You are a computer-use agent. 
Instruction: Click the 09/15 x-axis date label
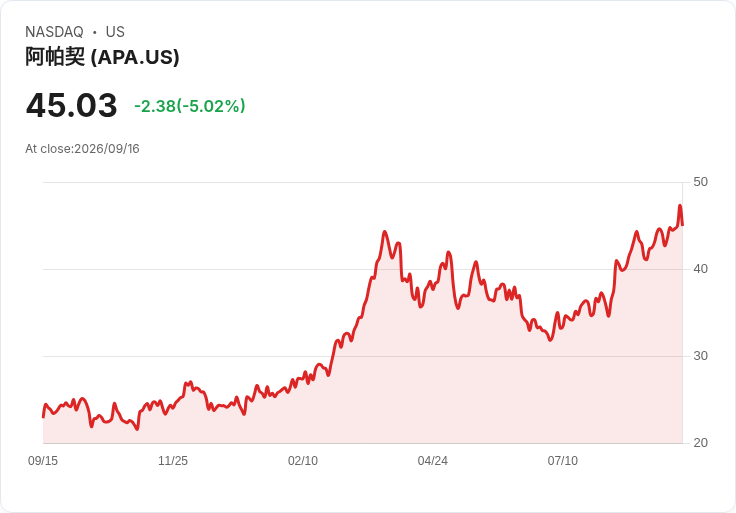click(x=43, y=461)
